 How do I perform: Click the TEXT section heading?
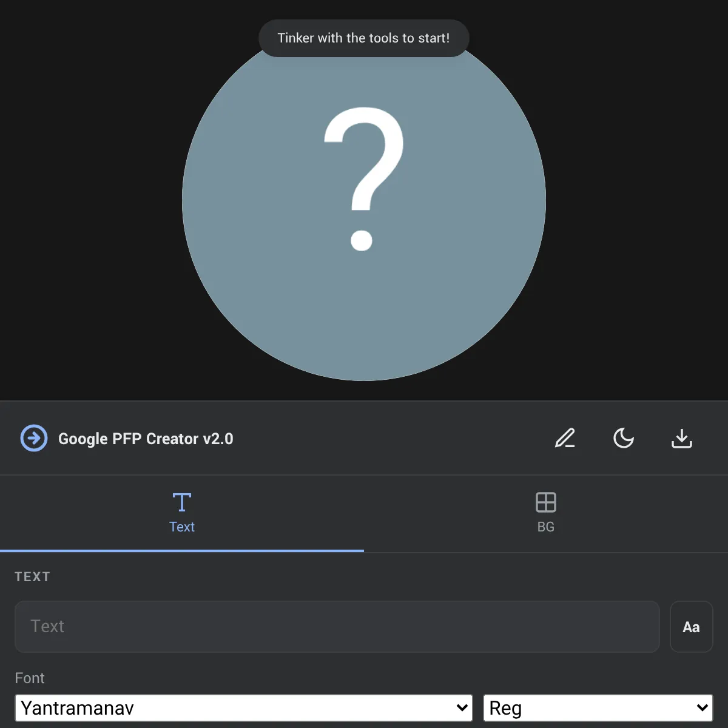click(32, 576)
